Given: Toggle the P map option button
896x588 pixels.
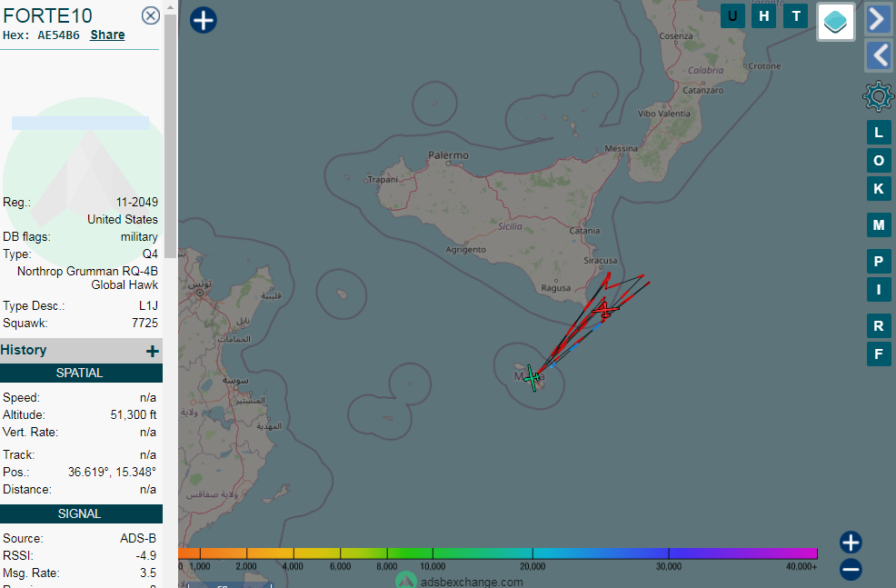Looking at the screenshot, I should pyautogui.click(x=879, y=261).
